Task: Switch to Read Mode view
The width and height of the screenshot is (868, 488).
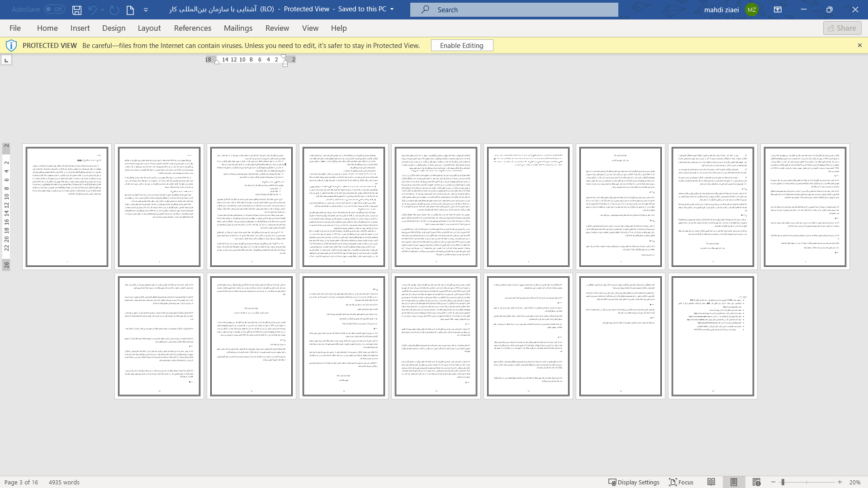Action: coord(711,482)
